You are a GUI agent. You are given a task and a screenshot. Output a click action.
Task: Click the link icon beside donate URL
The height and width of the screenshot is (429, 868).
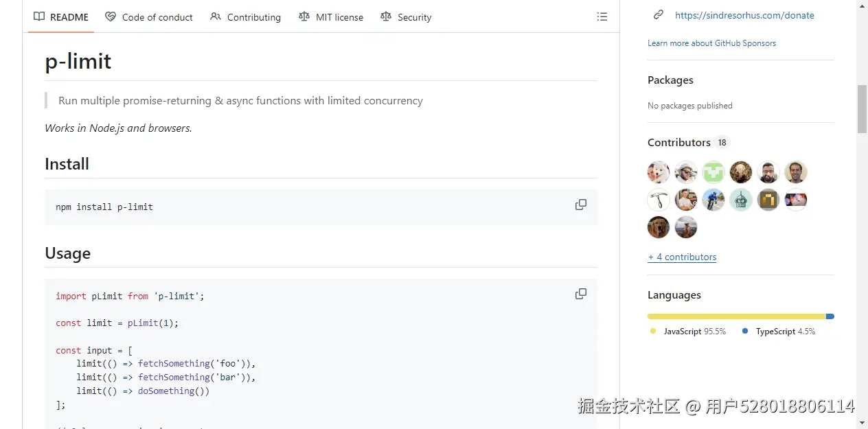click(x=659, y=14)
